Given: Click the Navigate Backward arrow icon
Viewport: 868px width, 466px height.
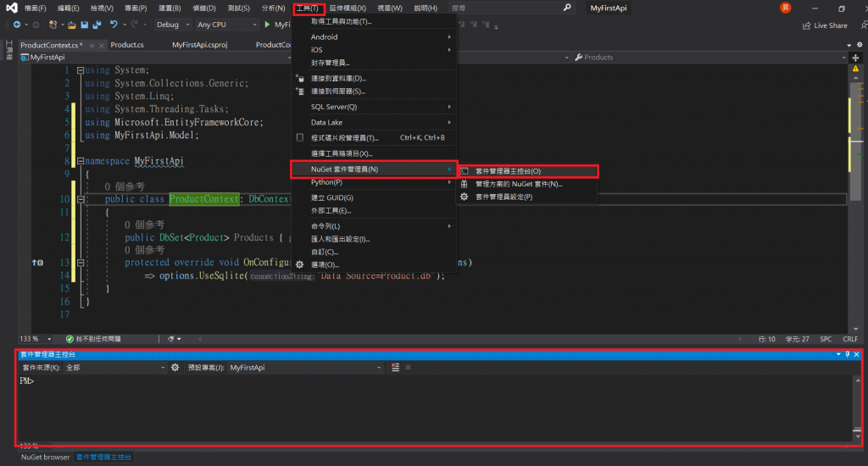Looking at the screenshot, I should (17, 25).
